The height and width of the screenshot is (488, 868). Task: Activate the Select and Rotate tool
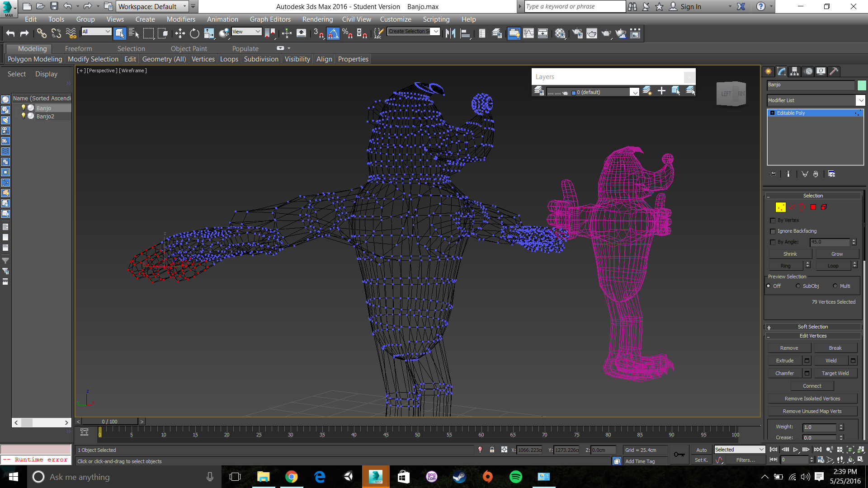(x=194, y=33)
